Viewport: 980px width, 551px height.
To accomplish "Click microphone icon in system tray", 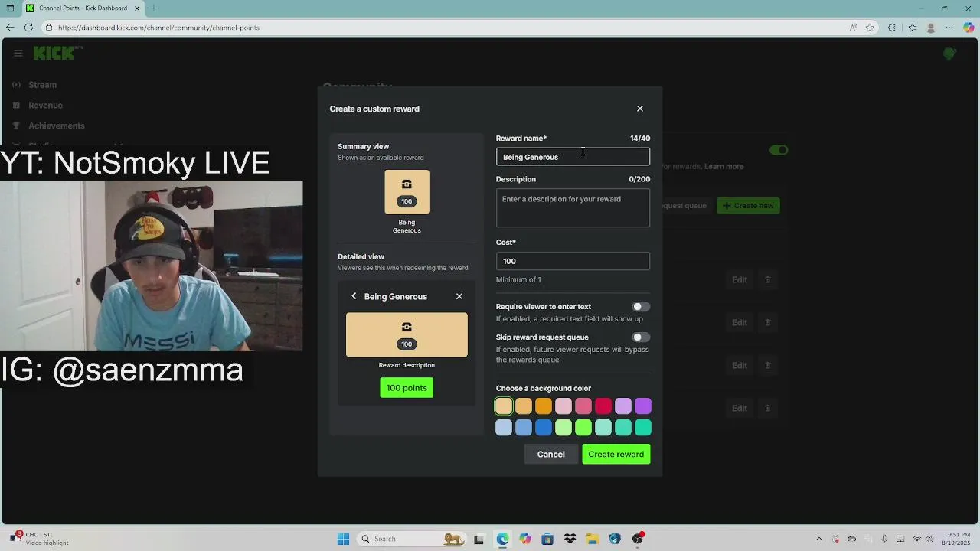I will coord(884,539).
